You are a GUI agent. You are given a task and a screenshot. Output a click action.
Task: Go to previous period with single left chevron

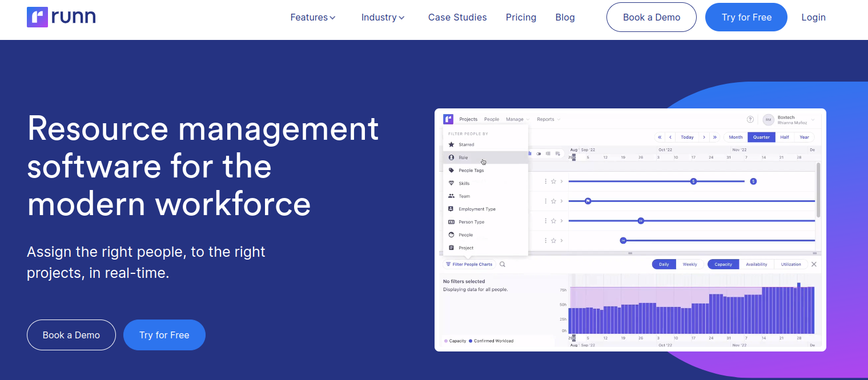[x=670, y=137]
